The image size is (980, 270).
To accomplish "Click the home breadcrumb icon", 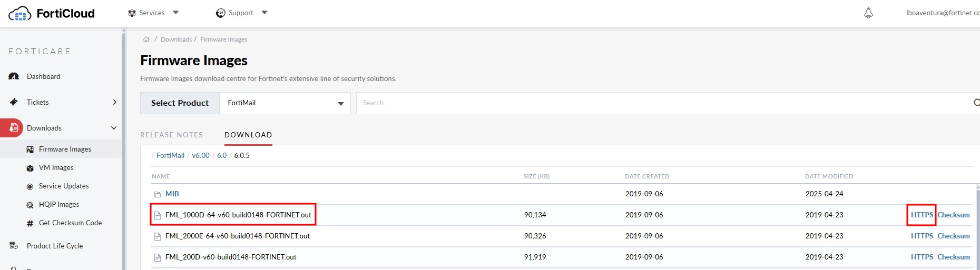I will coord(146,39).
